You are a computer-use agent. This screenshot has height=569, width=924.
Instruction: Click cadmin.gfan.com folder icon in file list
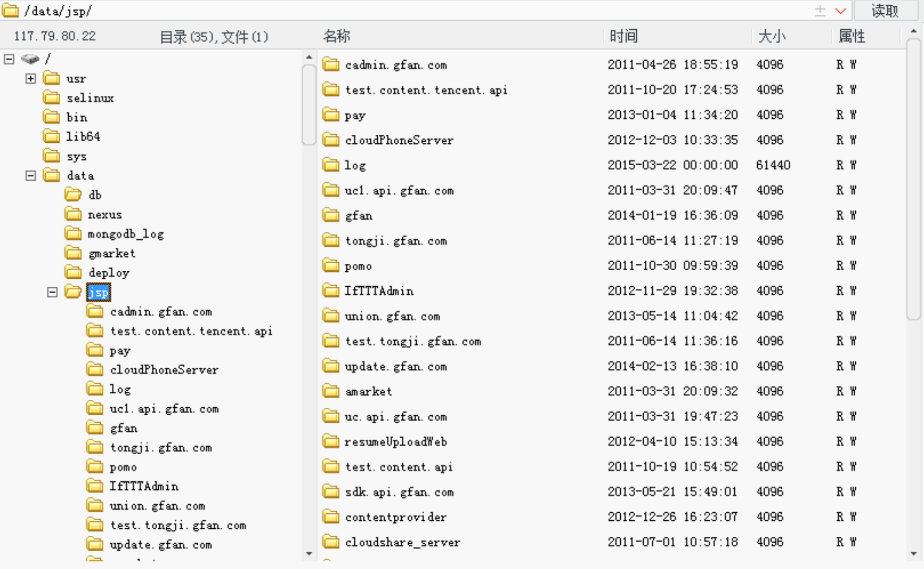click(x=331, y=64)
